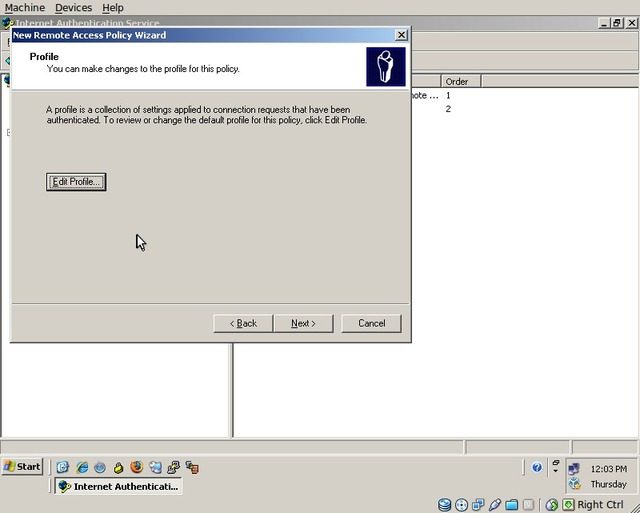Image resolution: width=640 pixels, height=513 pixels.
Task: Click the Show Desktop Quick Launch icon
Action: tap(63, 467)
